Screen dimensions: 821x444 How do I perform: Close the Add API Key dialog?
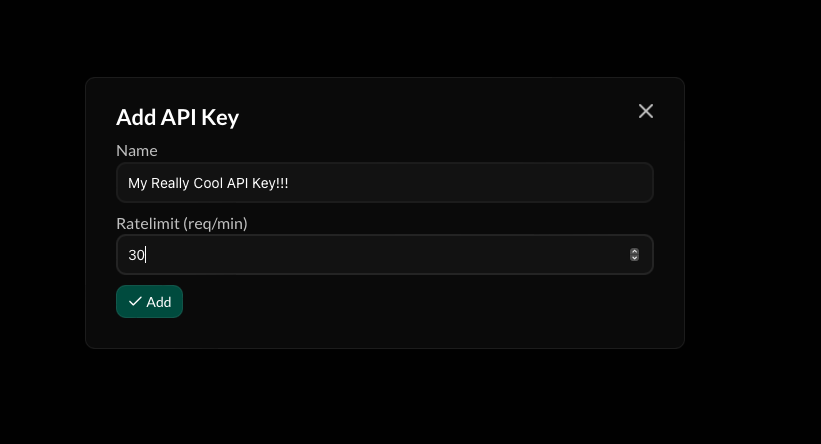click(x=646, y=111)
